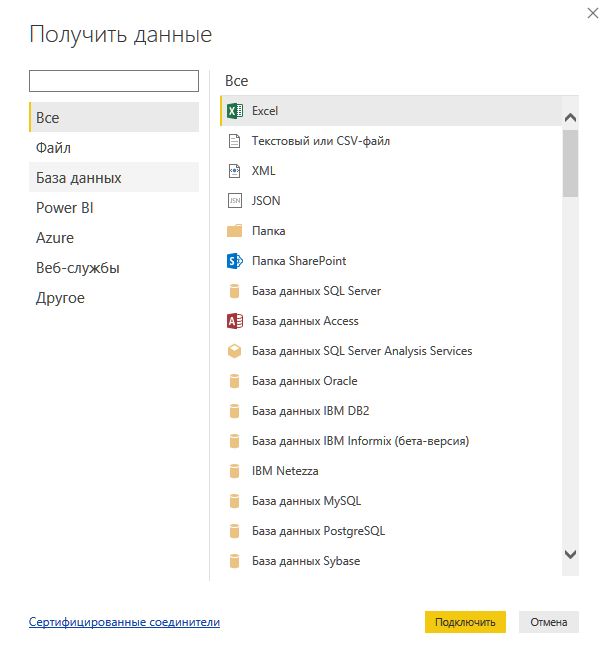609x662 pixels.
Task: Click in the connector search field
Action: 114,81
